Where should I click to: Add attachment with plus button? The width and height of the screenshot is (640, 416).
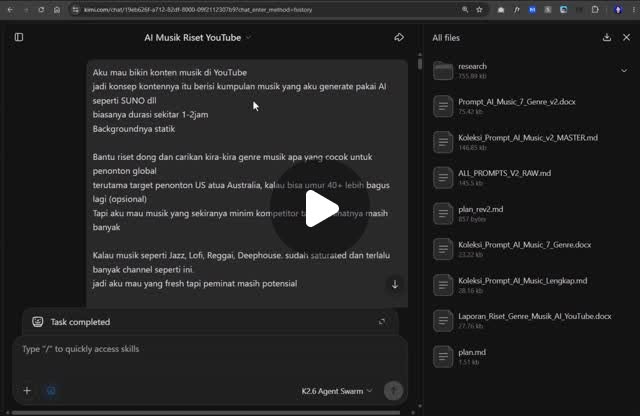click(27, 391)
